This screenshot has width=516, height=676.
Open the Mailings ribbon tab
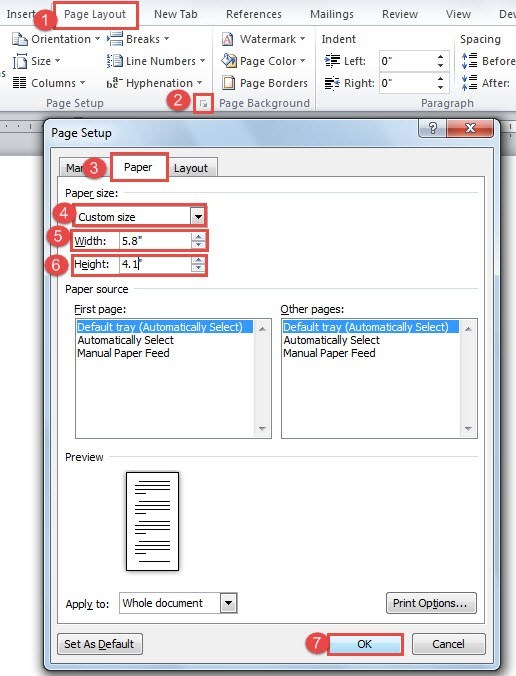tap(331, 14)
